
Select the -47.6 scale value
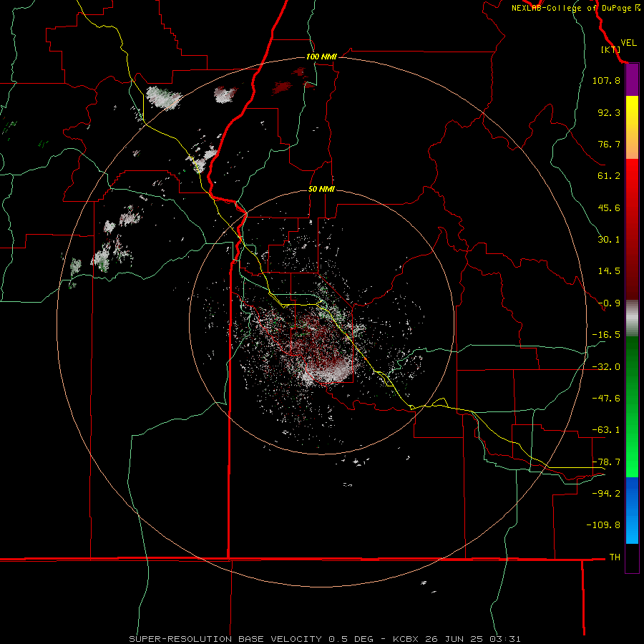(x=606, y=399)
